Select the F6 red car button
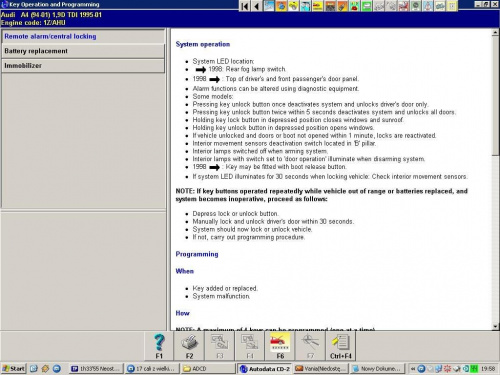This screenshot has width=500, height=375. (280, 346)
